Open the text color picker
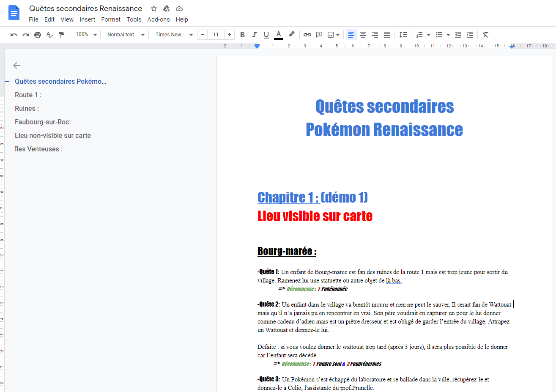The height and width of the screenshot is (392, 556). pos(278,35)
